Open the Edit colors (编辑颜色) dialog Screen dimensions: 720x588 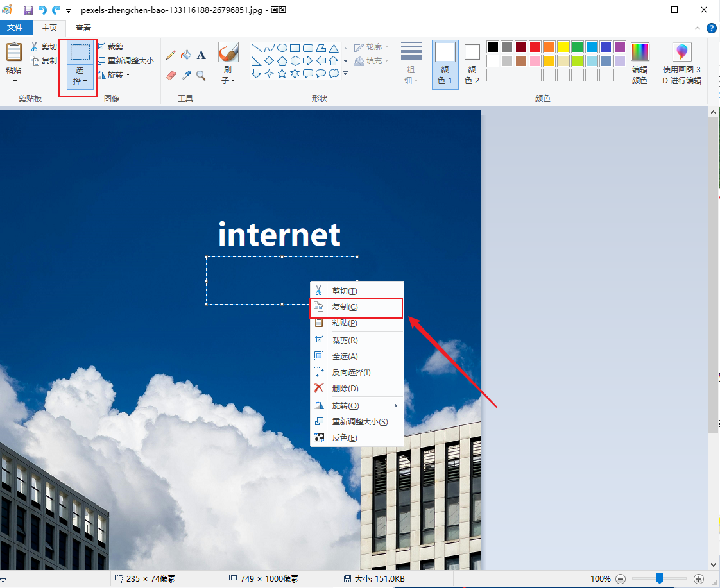(640, 63)
